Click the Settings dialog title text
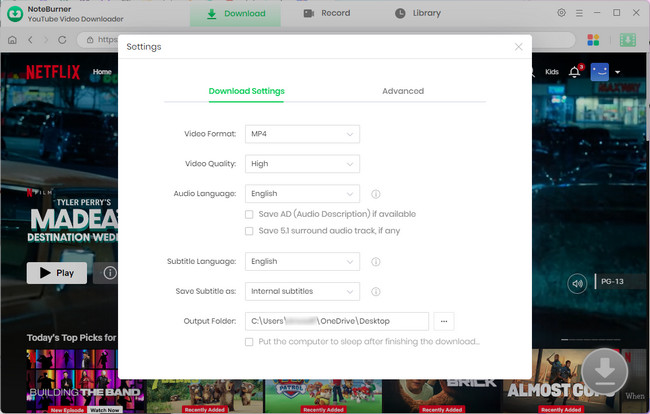650x414 pixels. pos(144,47)
